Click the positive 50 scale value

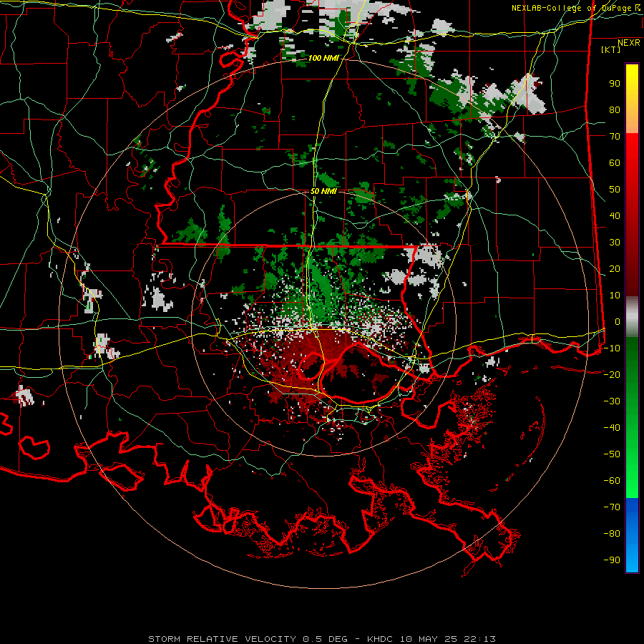tap(615, 190)
